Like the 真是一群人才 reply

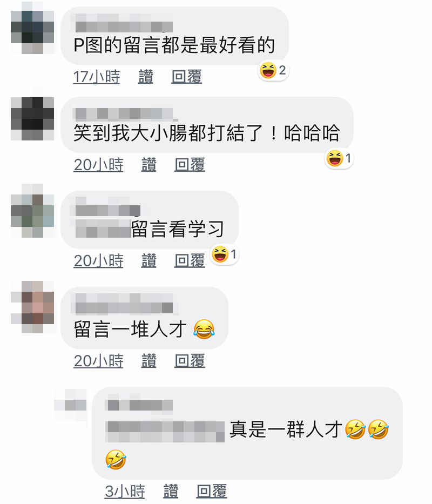coord(171,492)
